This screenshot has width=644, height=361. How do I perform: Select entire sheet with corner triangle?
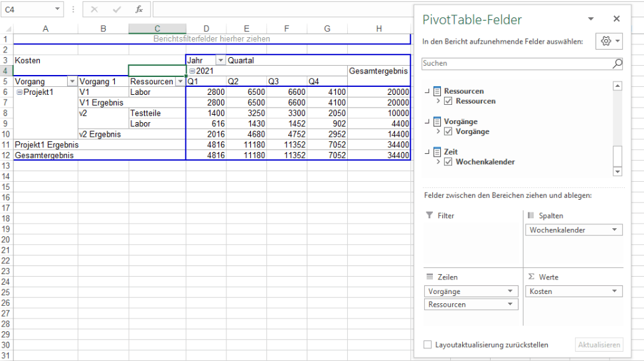coord(7,29)
